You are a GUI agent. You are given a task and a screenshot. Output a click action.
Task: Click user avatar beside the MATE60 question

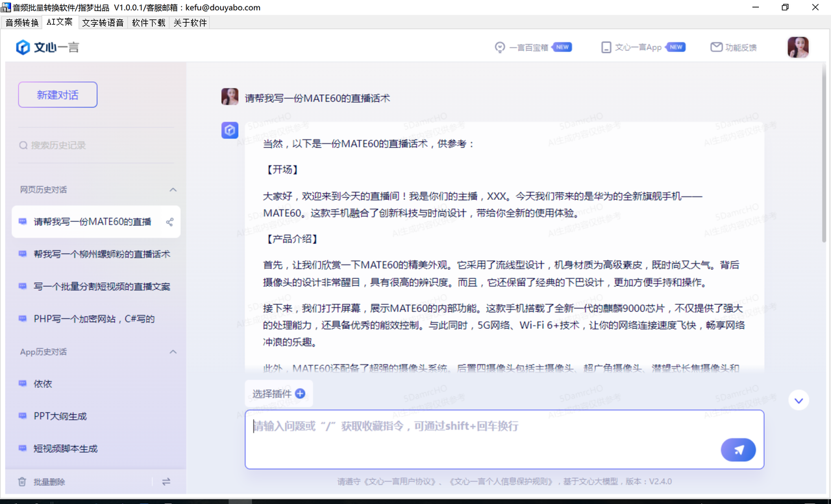(230, 97)
